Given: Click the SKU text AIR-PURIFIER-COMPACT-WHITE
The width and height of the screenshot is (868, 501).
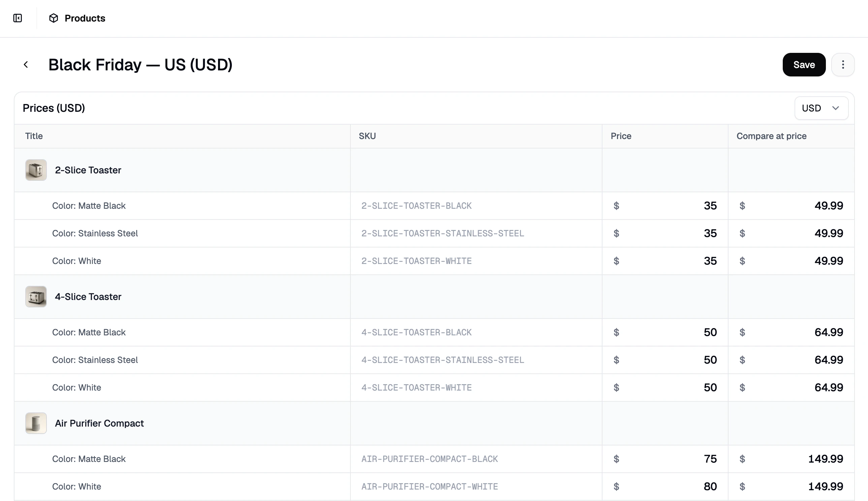Looking at the screenshot, I should (x=429, y=487).
